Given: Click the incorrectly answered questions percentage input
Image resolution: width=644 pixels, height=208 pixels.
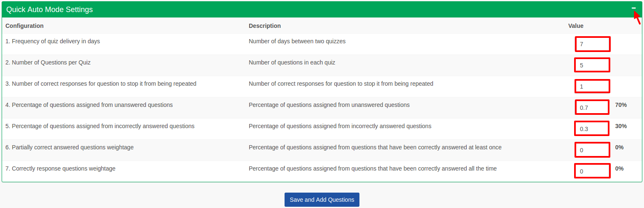Looking at the screenshot, I should pyautogui.click(x=592, y=129).
